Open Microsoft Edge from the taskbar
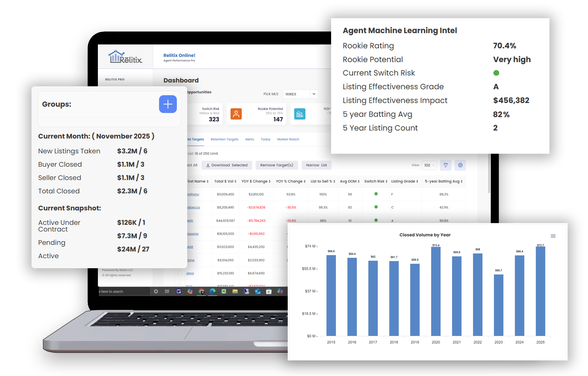588x376 pixels. [x=212, y=292]
